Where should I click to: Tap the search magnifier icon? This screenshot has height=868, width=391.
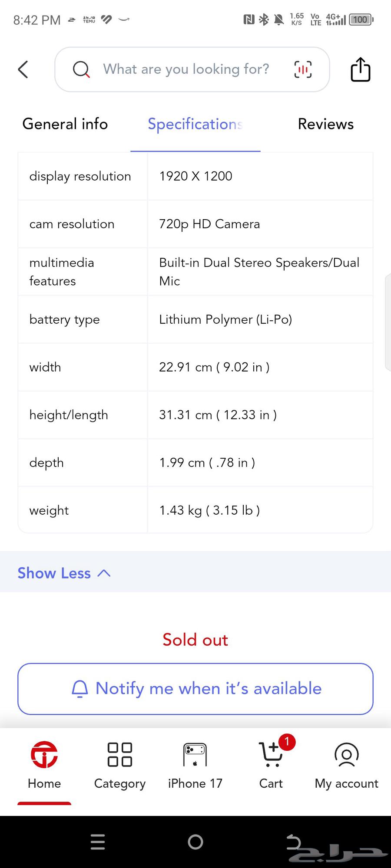coord(81,69)
